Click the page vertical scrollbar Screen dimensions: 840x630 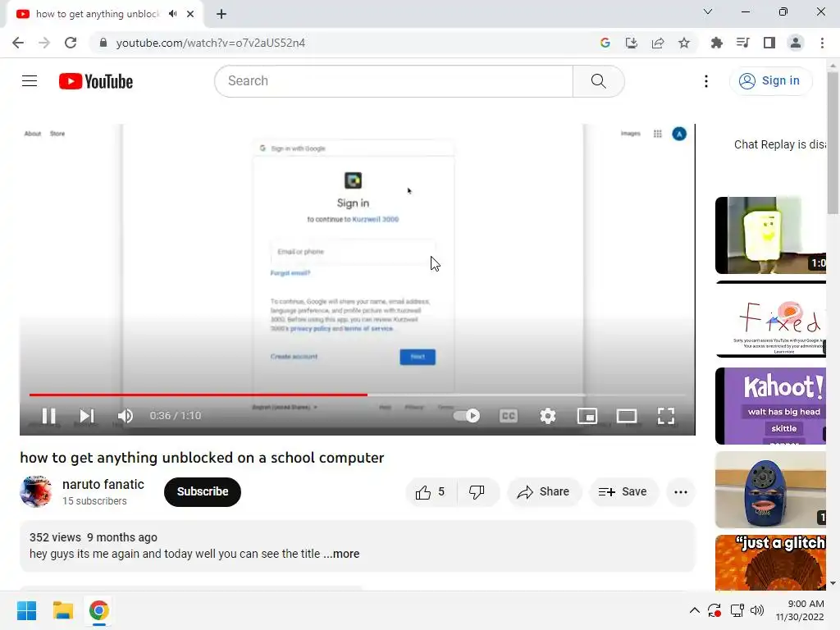(x=833, y=142)
